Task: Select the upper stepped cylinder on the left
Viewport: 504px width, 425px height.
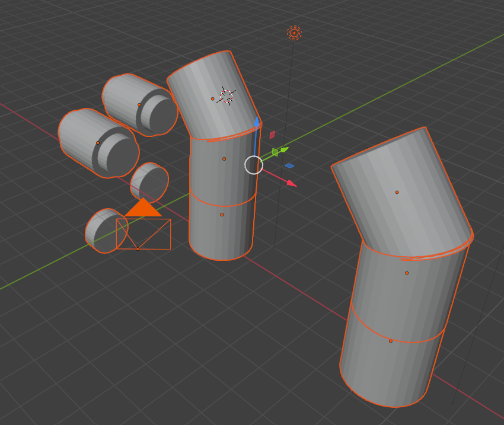Action: (140, 105)
